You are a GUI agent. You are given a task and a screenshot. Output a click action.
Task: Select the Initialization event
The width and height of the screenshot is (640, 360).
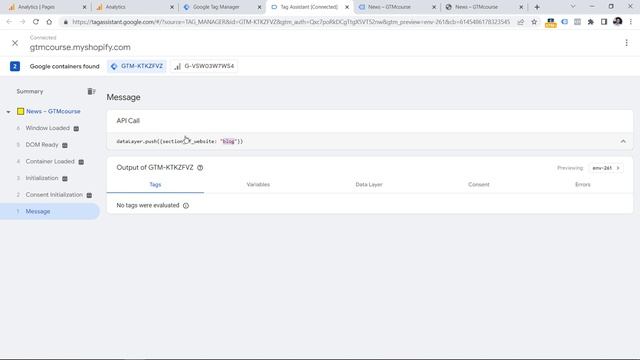[x=42, y=178]
